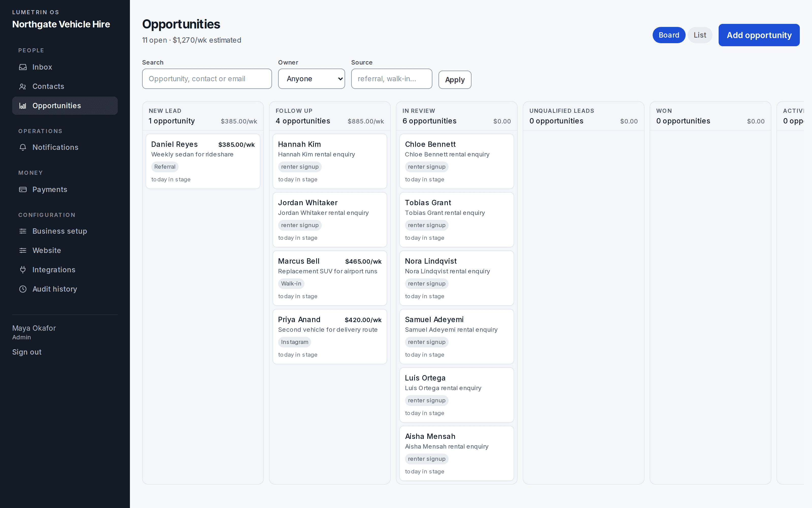This screenshot has width=812, height=508.
Task: Click the Inbox tray icon
Action: point(23,67)
